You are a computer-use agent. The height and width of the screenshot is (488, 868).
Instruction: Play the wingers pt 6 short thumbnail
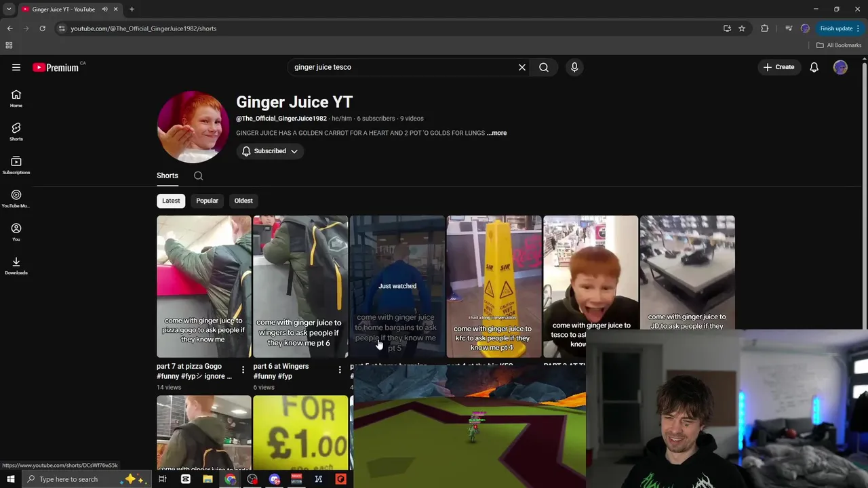[x=300, y=287]
